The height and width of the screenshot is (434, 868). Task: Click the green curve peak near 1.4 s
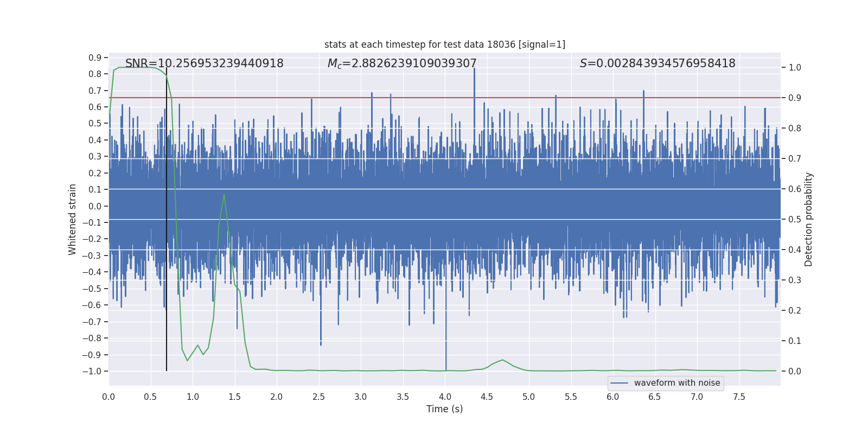pyautogui.click(x=224, y=195)
